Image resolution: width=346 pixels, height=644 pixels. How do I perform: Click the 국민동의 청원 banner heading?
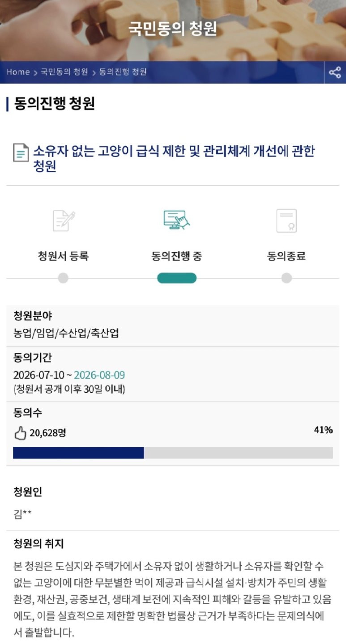click(x=173, y=29)
